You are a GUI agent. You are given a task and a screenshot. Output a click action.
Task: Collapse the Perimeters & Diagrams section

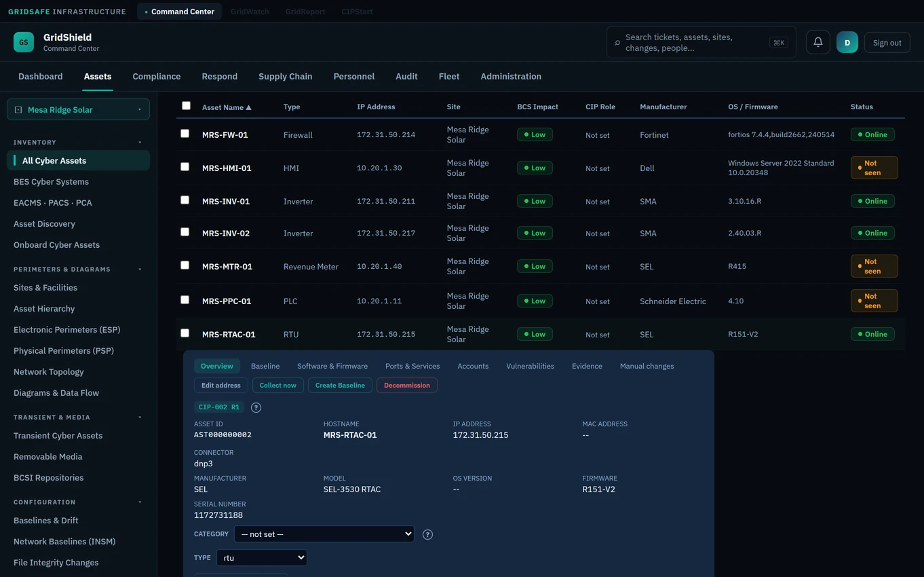[x=140, y=269]
